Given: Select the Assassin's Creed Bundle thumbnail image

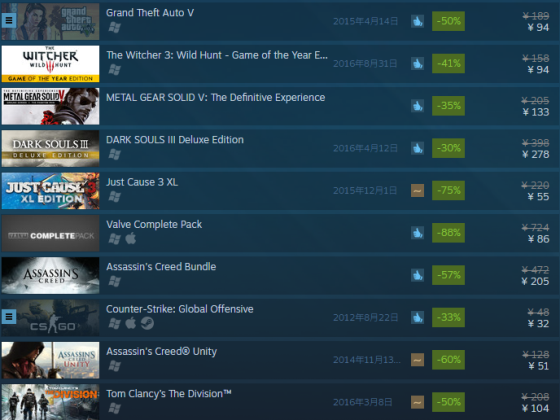Looking at the screenshot, I should 50,275.
